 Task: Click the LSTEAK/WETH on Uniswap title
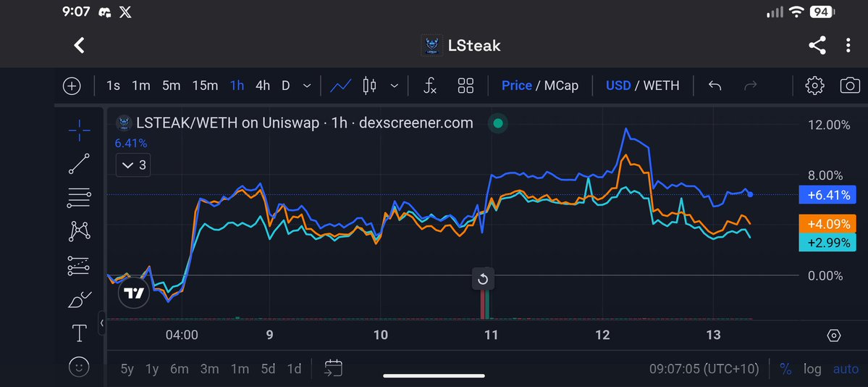pyautogui.click(x=227, y=123)
